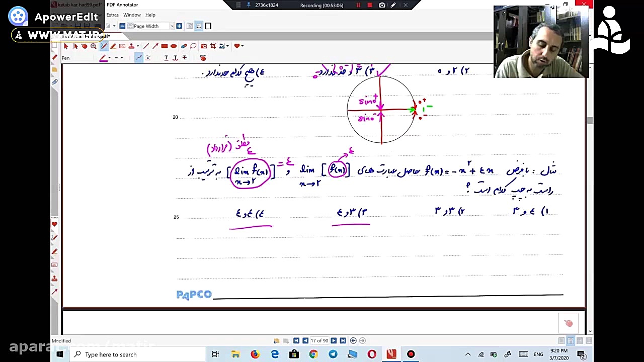
Task: Open the Help menu
Action: 150,15
